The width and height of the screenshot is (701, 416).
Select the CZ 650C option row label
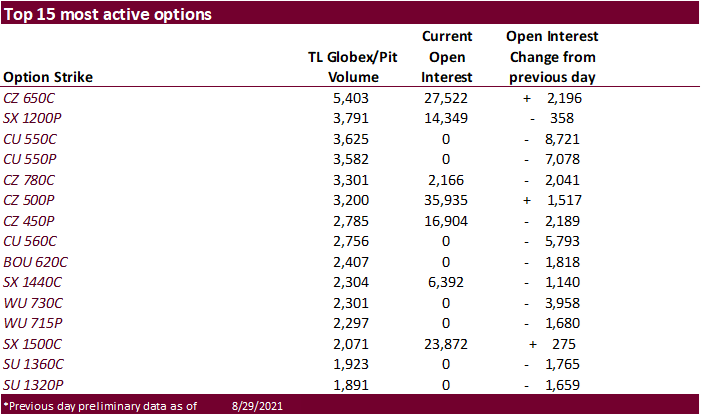[x=32, y=99]
